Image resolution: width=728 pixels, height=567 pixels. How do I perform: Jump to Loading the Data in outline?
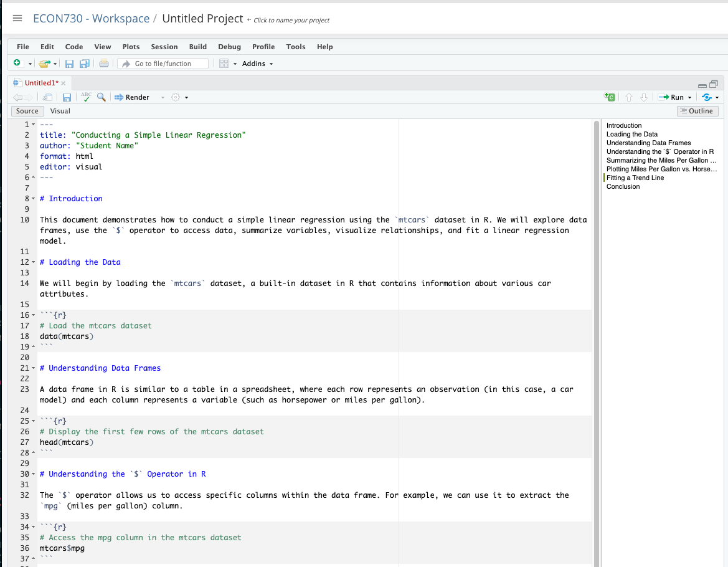(x=631, y=134)
